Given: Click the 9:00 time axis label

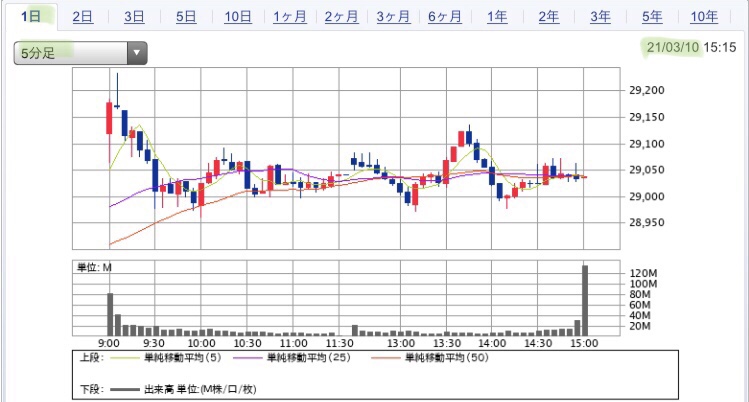Looking at the screenshot, I should coord(109,343).
